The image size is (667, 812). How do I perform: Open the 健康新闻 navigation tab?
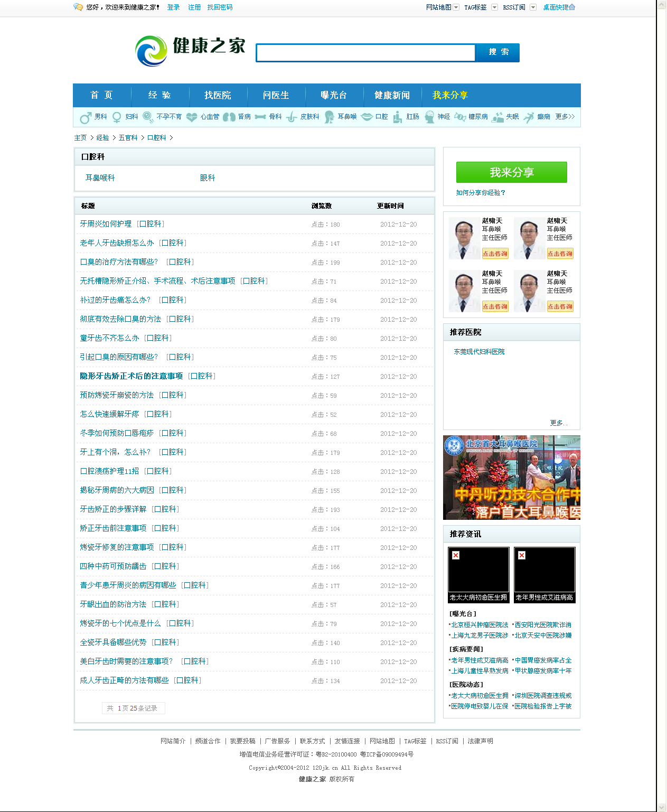(392, 95)
